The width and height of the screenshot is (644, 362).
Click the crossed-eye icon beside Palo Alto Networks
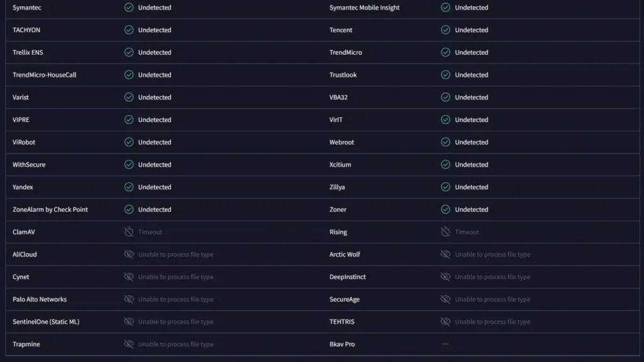[x=129, y=299]
